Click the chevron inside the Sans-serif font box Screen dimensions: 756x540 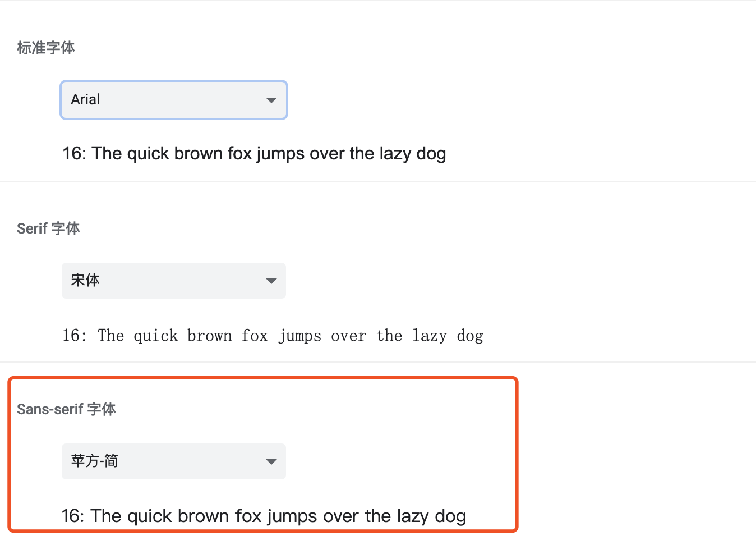click(x=271, y=461)
